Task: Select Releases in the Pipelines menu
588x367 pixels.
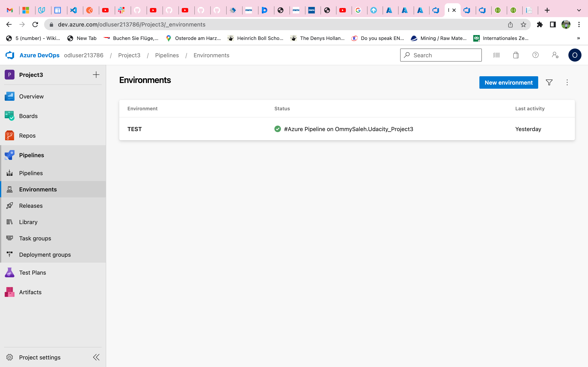Action: click(x=31, y=206)
